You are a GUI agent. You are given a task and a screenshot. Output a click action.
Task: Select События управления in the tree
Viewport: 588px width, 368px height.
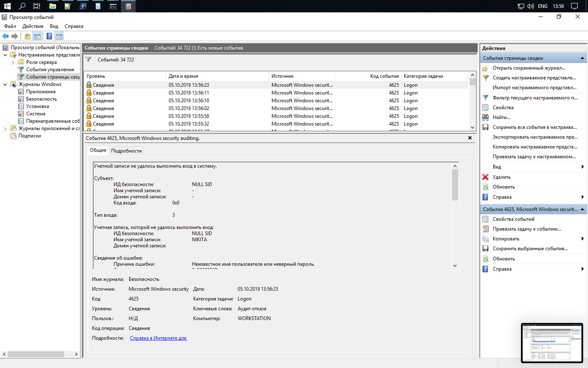tap(50, 70)
